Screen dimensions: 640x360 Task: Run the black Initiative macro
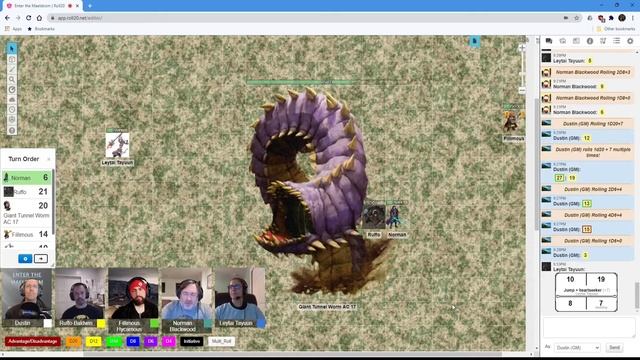[191, 341]
